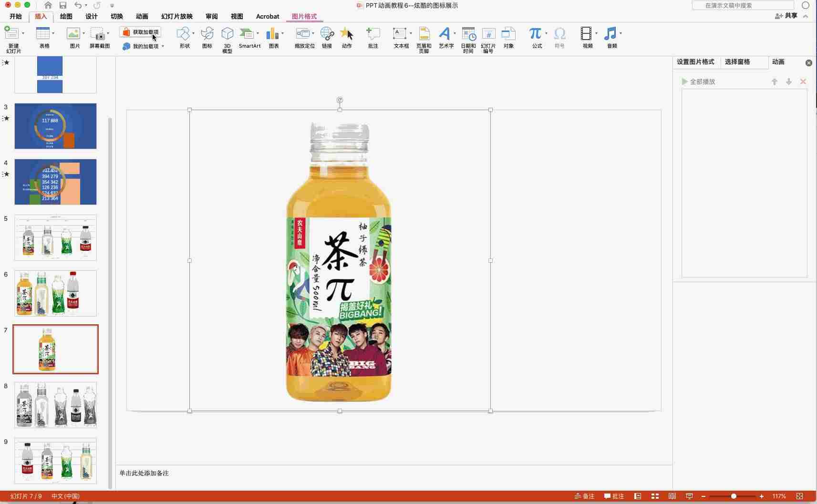
Task: Toggle Notes (备注) in status bar
Action: pyautogui.click(x=584, y=496)
